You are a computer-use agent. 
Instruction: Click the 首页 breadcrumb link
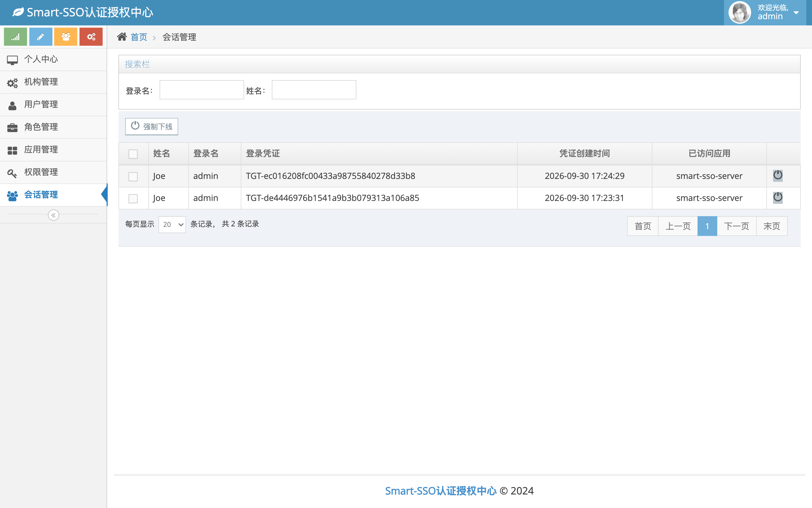coord(139,37)
